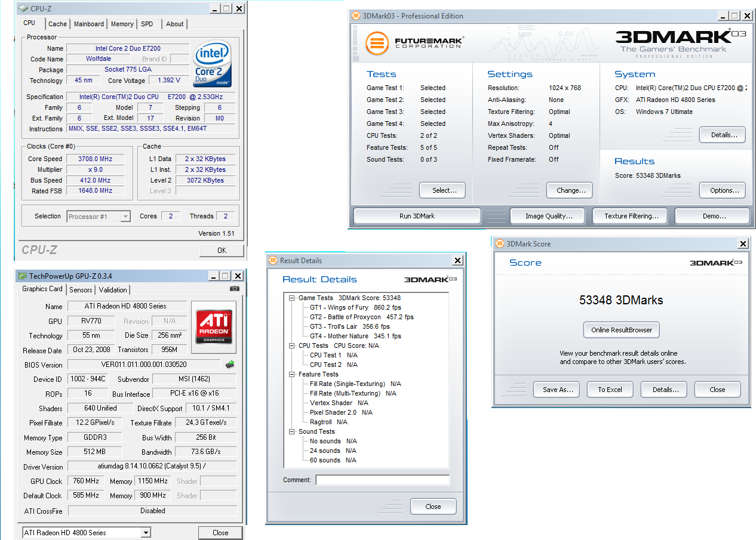756x540 pixels.
Task: Click the GPU-Z screenshot camera icon
Action: pyautogui.click(x=235, y=289)
